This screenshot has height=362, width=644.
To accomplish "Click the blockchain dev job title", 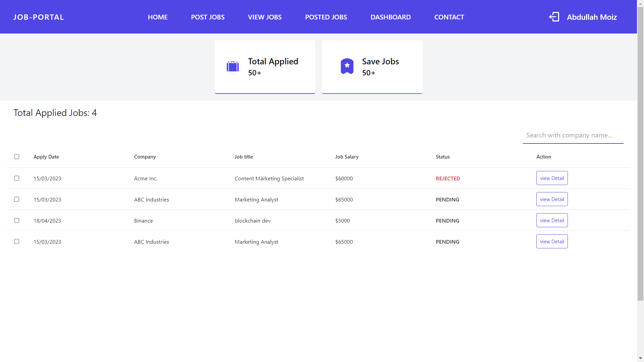I will point(253,221).
